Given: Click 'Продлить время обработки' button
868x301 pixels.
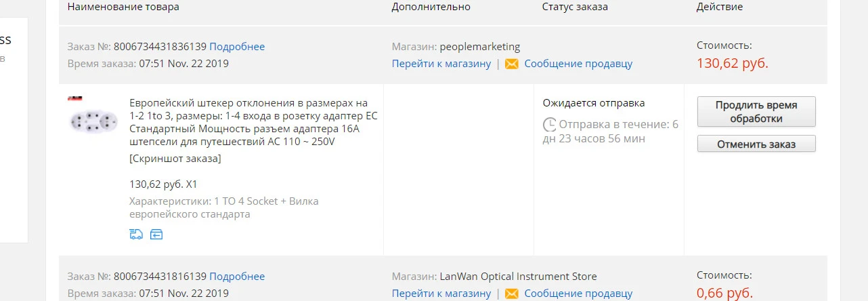Looking at the screenshot, I should tap(756, 112).
